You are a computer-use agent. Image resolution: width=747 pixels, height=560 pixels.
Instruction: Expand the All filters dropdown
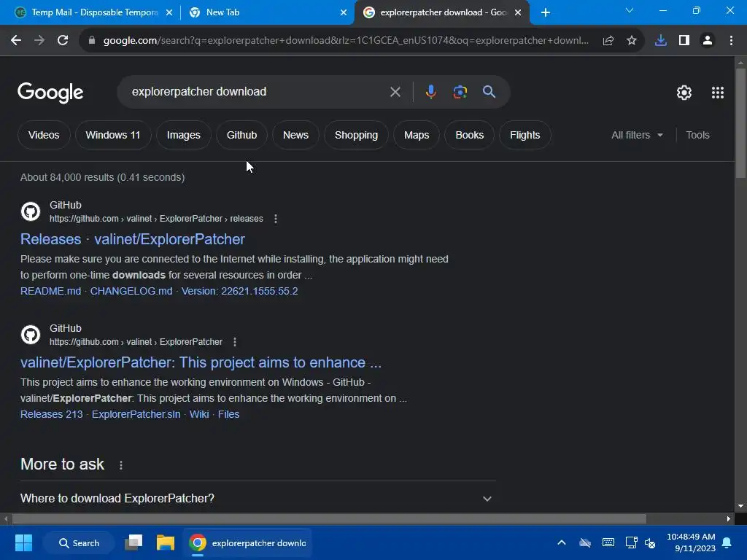click(x=637, y=135)
